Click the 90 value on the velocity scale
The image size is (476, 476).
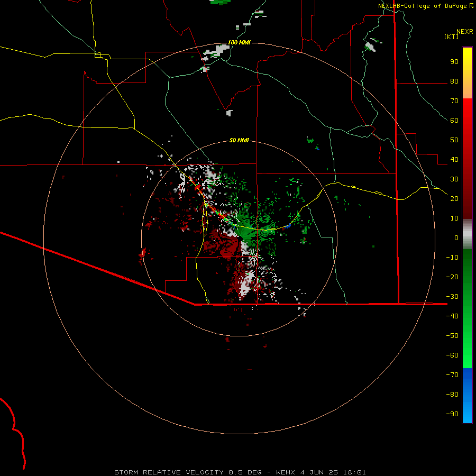point(454,62)
